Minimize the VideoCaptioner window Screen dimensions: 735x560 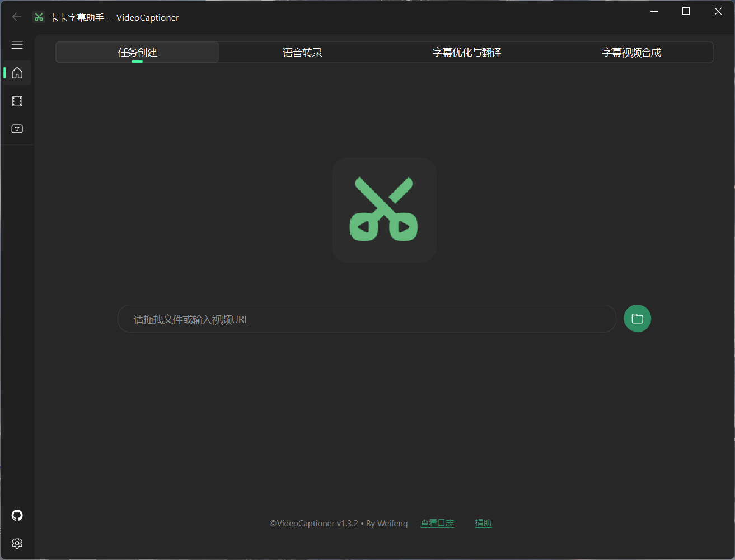[654, 11]
